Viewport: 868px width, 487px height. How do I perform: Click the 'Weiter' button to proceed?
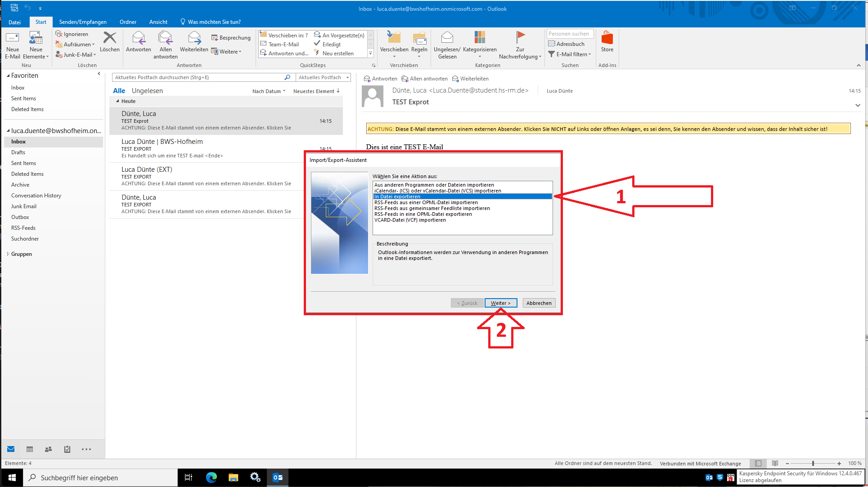coord(499,303)
